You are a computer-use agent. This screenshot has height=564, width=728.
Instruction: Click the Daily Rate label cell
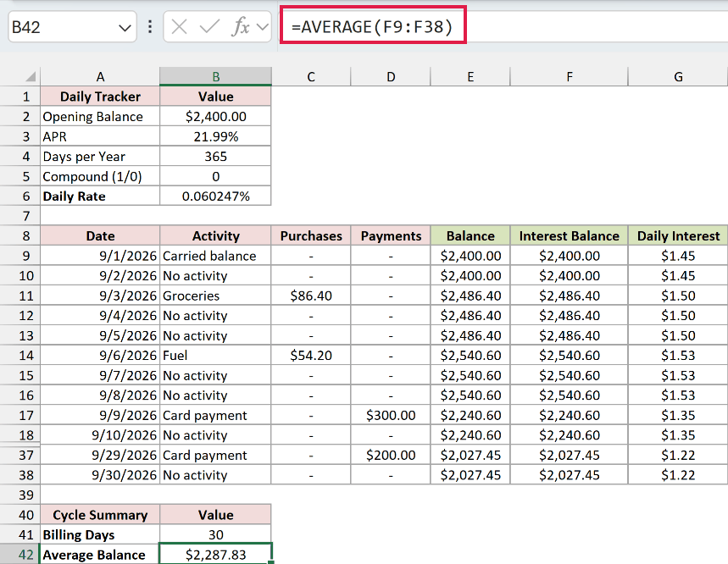pyautogui.click(x=100, y=196)
